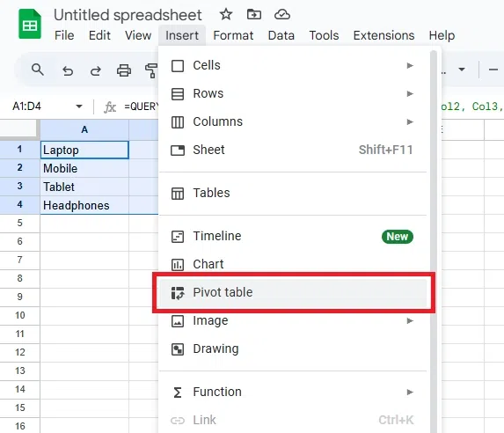The width and height of the screenshot is (504, 433).
Task: Select row 16 header
Action: tap(20, 426)
